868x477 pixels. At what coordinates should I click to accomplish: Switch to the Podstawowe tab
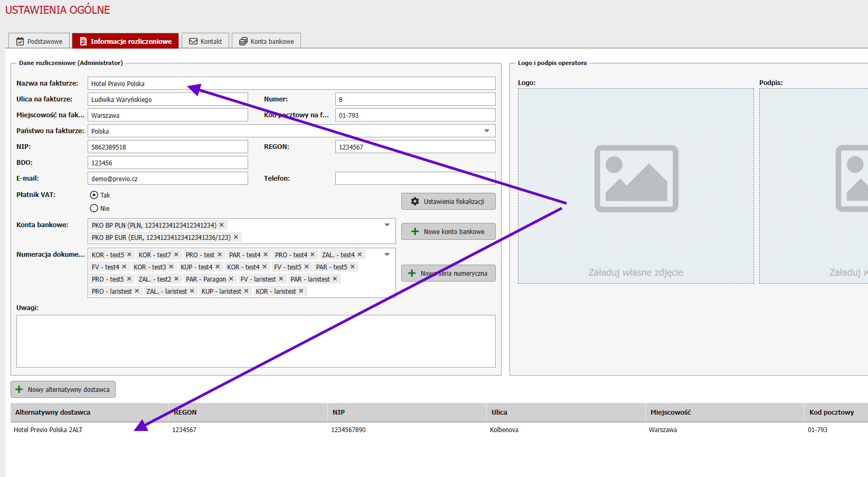[39, 41]
